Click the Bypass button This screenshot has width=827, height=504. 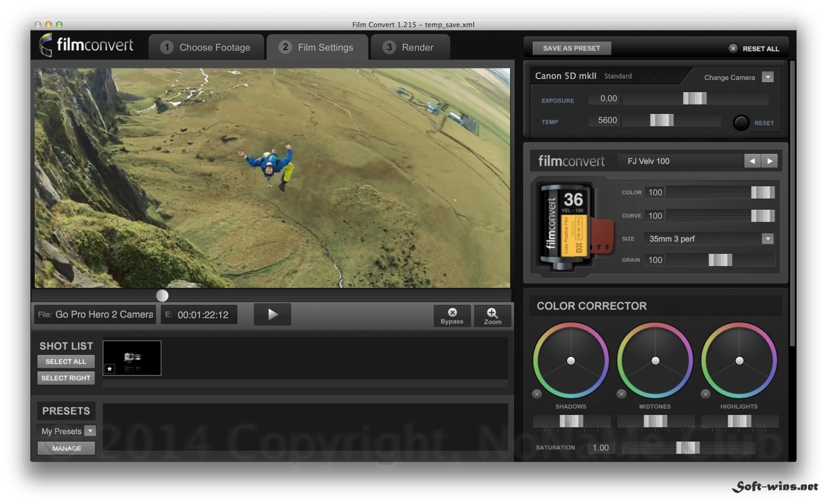click(x=452, y=316)
